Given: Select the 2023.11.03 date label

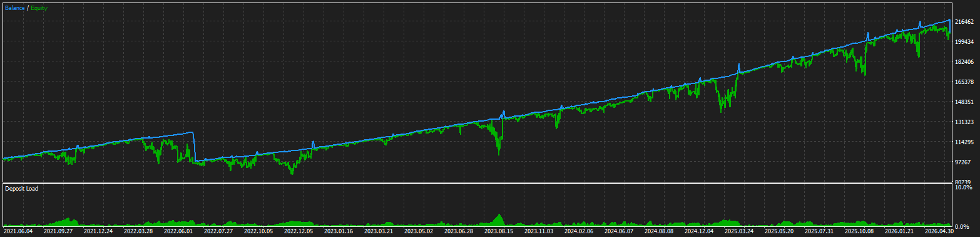Looking at the screenshot, I should tap(539, 231).
